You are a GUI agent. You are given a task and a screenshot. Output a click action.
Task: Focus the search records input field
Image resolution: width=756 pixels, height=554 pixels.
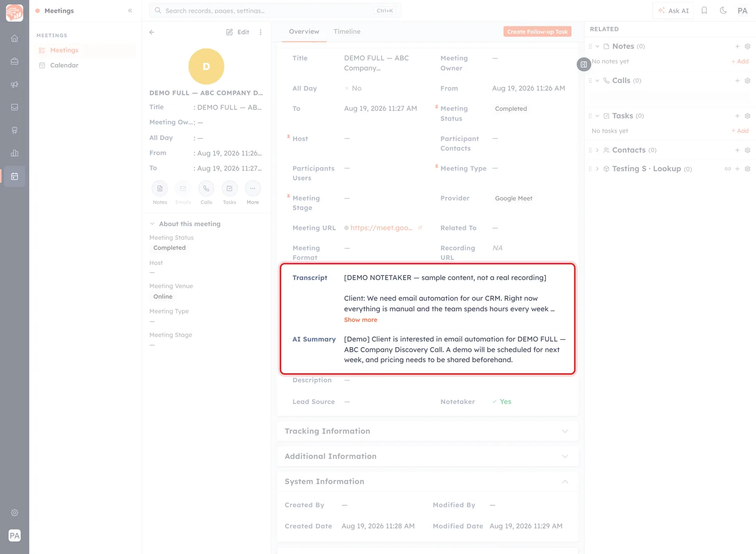pyautogui.click(x=275, y=10)
